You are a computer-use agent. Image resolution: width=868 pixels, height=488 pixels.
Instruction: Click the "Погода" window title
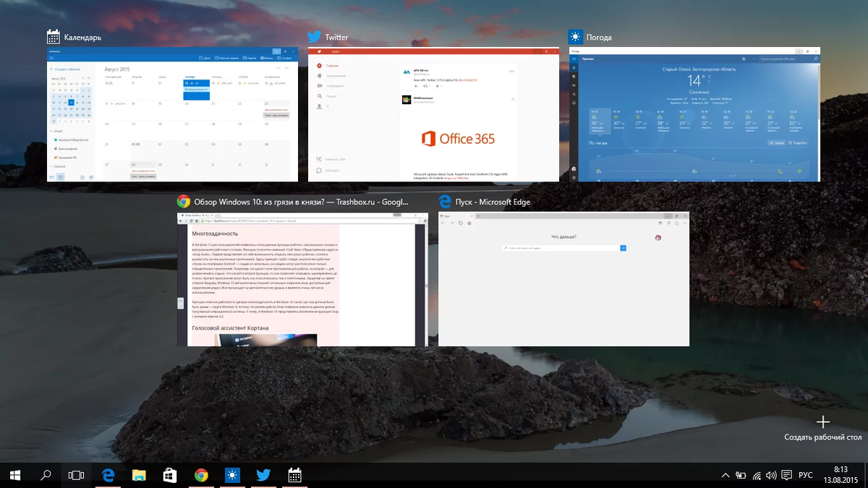click(599, 38)
